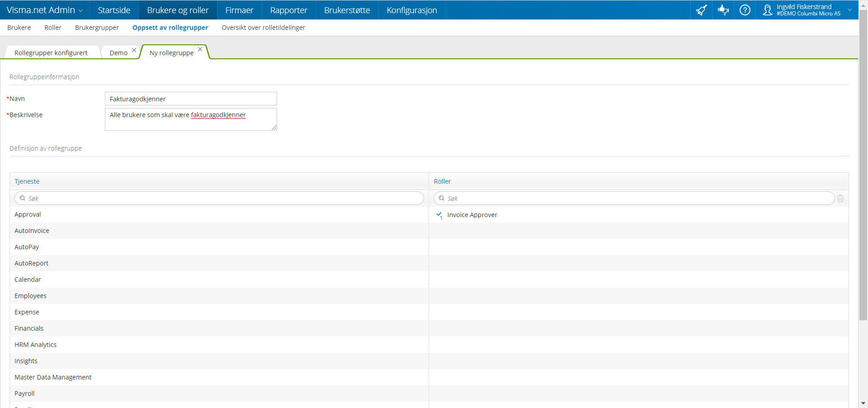This screenshot has height=408, width=868.
Task: Delete roles using the trash icon
Action: 840,198
